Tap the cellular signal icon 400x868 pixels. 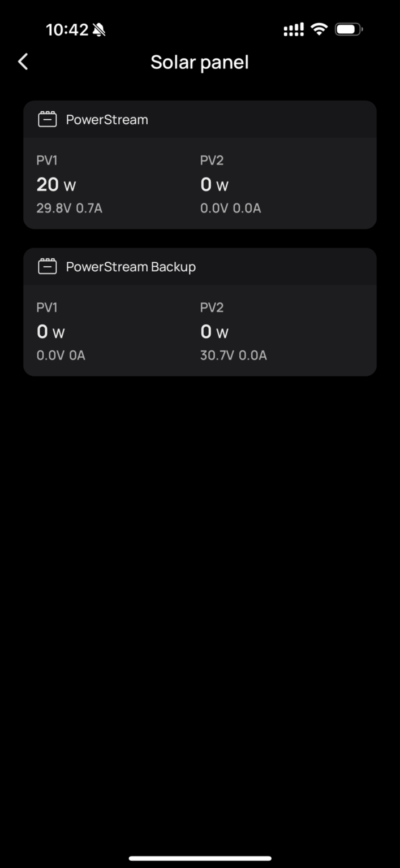[x=294, y=30]
